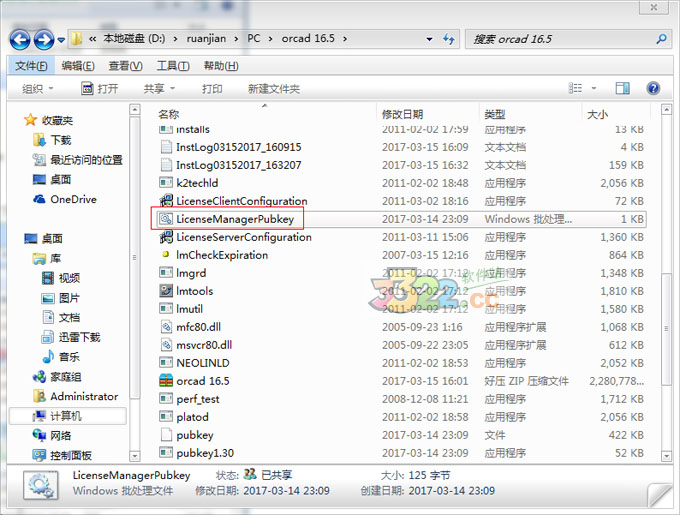The width and height of the screenshot is (680, 515).
Task: Open the 文件(F) menu
Action: 31,66
